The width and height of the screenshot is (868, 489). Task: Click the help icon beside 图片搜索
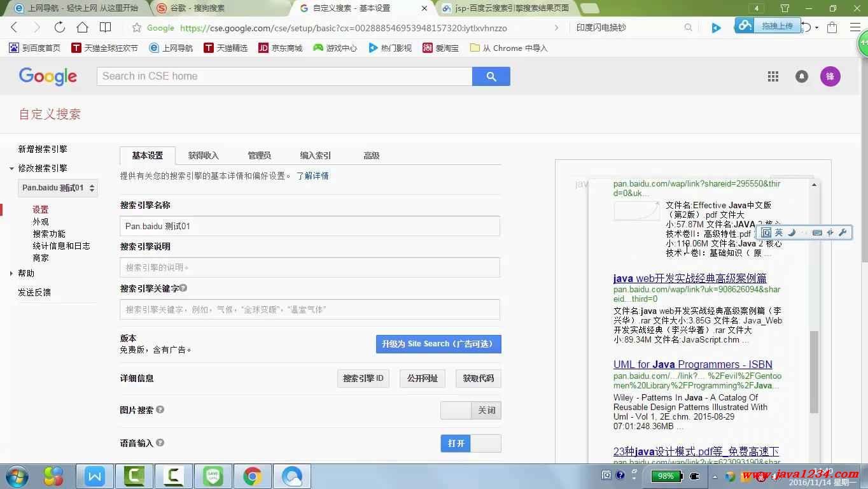[160, 409]
